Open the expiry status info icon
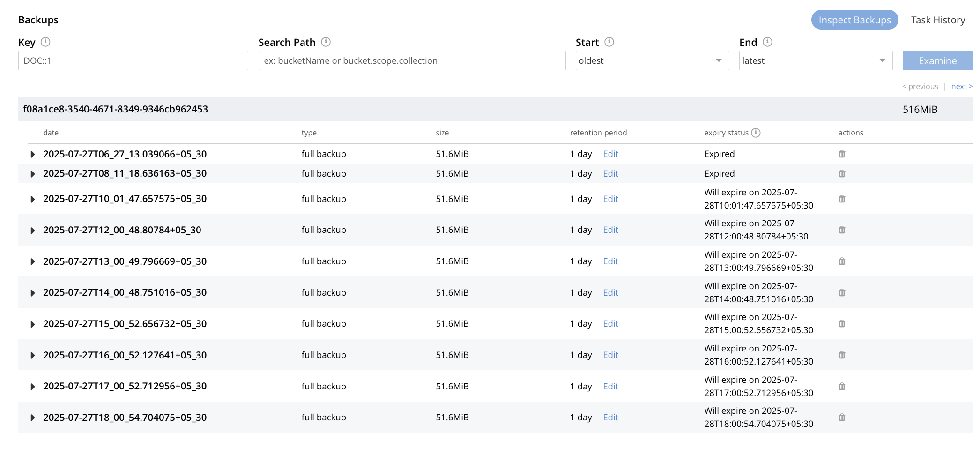The width and height of the screenshot is (980, 463). [756, 133]
